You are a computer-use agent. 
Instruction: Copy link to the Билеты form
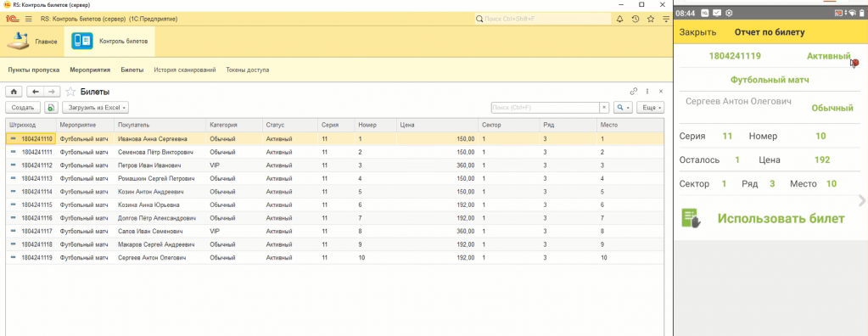(633, 92)
